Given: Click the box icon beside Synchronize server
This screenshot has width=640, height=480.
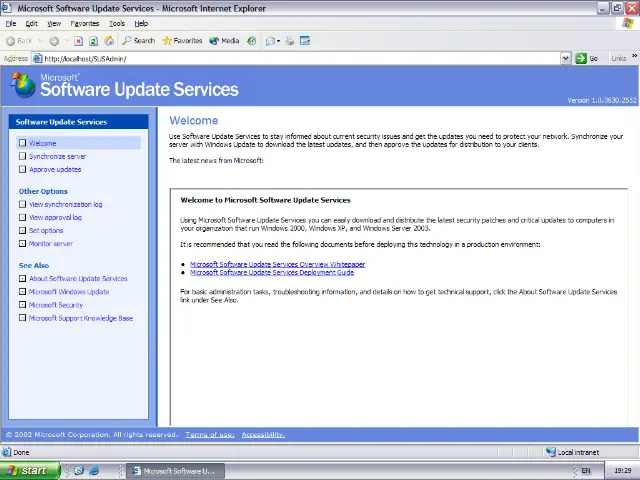Looking at the screenshot, I should point(22,156).
